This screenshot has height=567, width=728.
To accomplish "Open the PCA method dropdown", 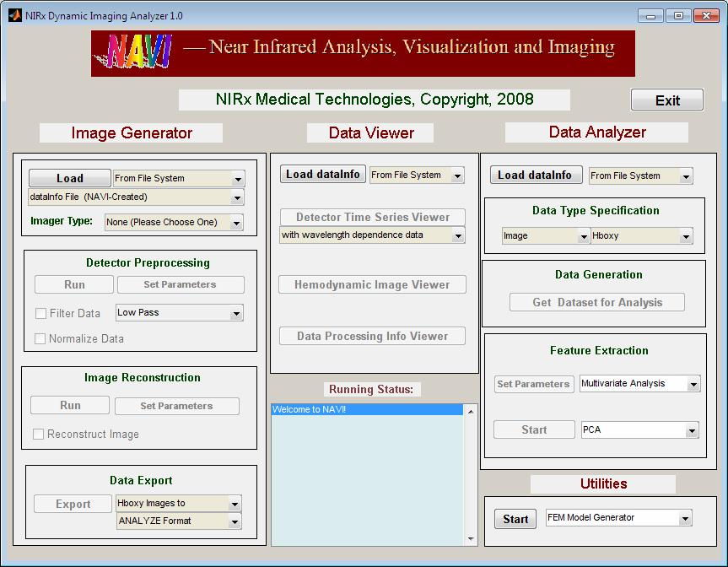I will point(639,430).
